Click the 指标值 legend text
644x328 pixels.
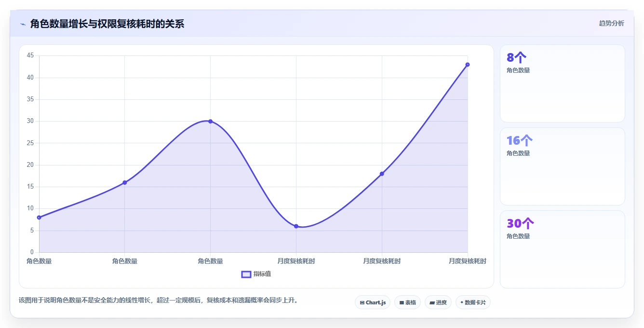pos(262,274)
